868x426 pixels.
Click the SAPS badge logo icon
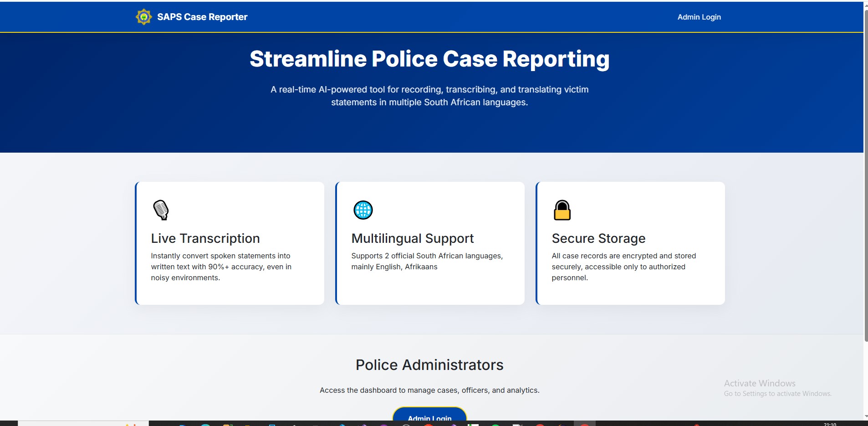143,17
